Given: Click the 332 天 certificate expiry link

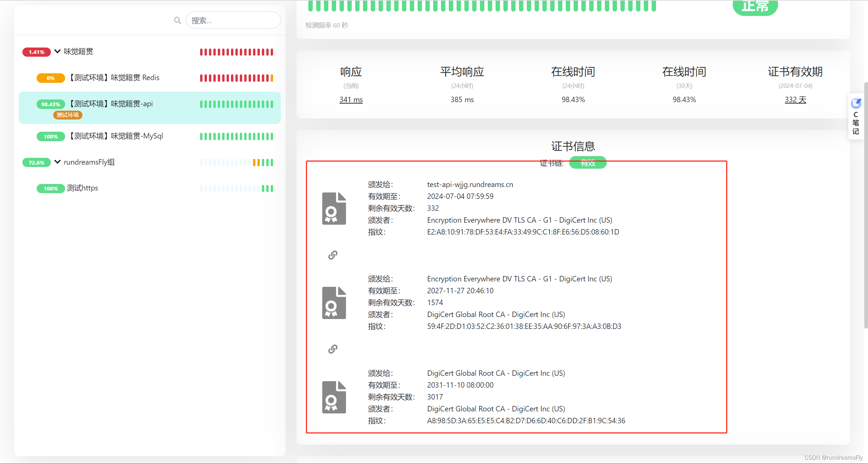Looking at the screenshot, I should point(795,99).
